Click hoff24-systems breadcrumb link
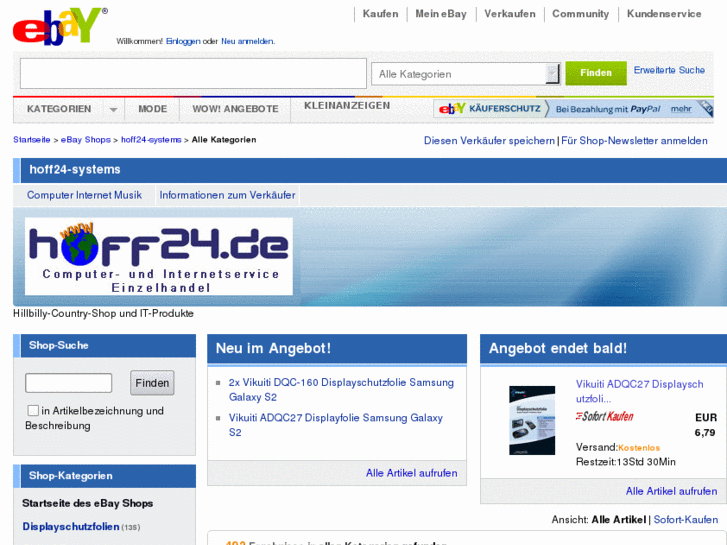 pos(151,140)
